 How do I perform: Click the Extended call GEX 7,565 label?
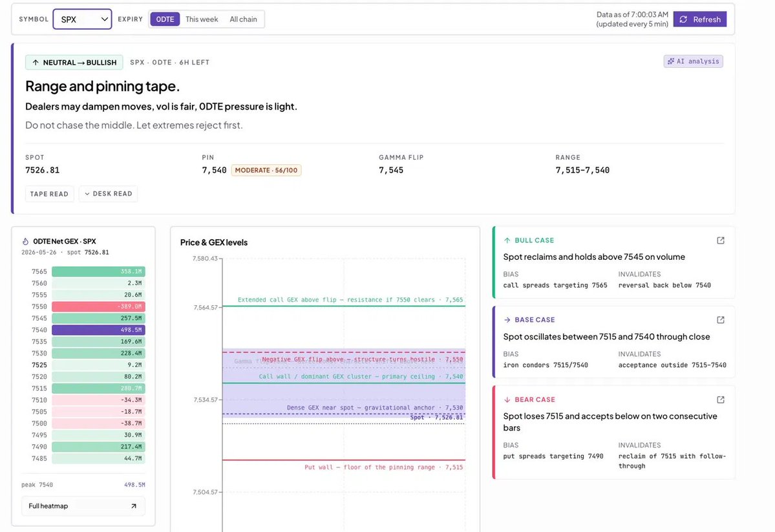click(x=350, y=300)
